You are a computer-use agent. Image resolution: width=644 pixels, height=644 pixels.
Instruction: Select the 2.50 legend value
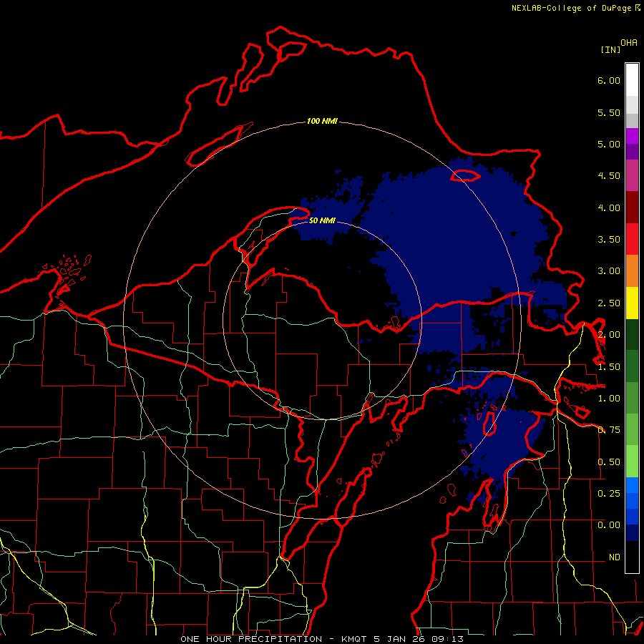pos(609,303)
